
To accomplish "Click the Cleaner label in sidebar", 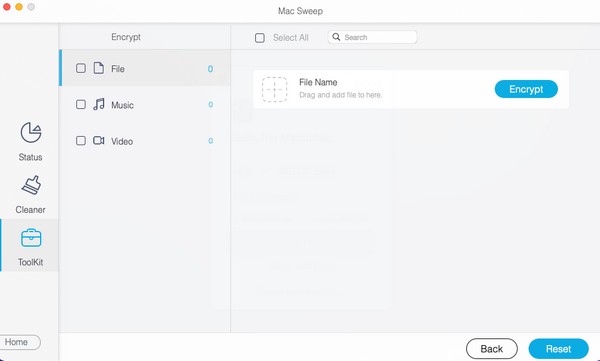I will tap(30, 209).
